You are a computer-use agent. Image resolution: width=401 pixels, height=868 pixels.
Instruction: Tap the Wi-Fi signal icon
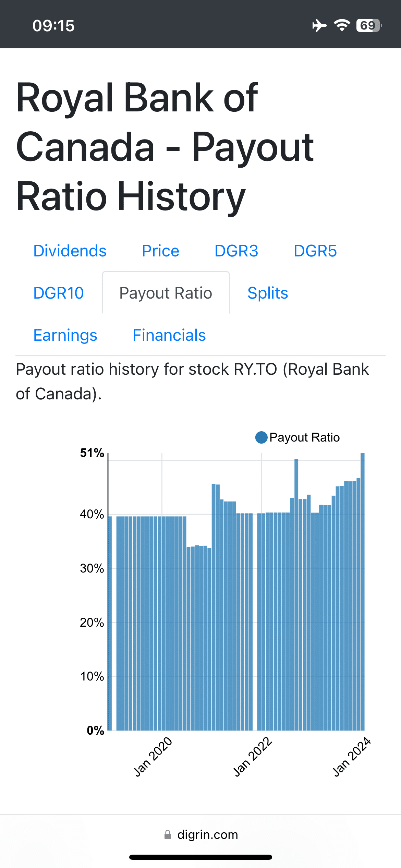[x=342, y=26]
